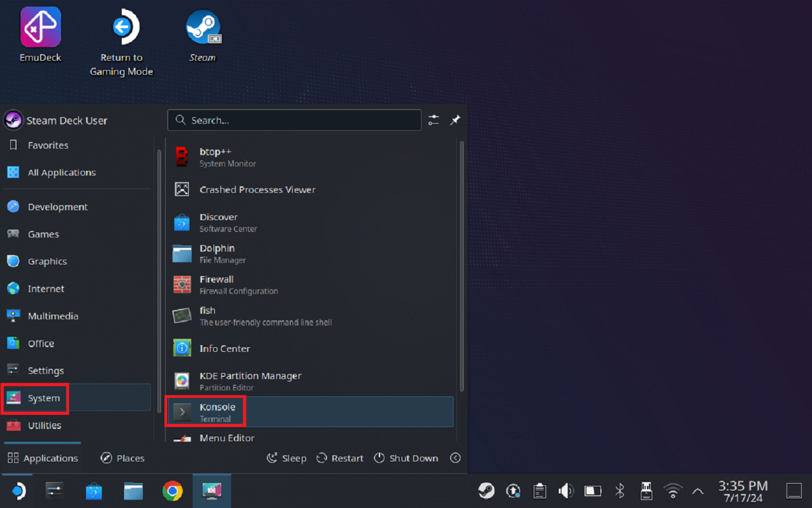Click the category sidebar scrollbar
Screen dimensions: 812x508
[159, 281]
